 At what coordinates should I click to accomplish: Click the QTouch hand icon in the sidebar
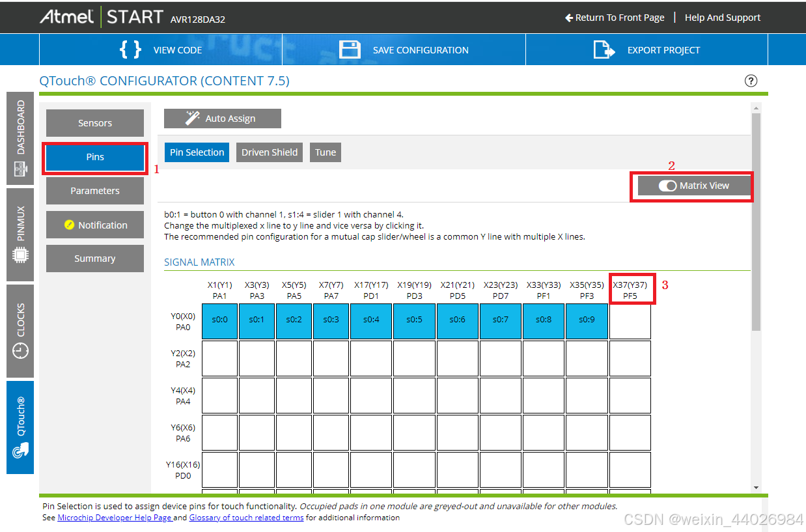point(20,450)
